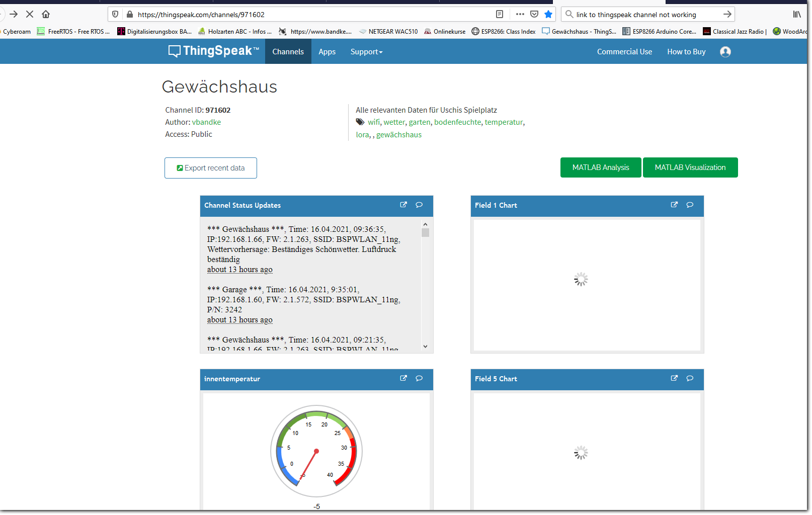Open ESP8266 Arduino Core bookmark
Screen dimensions: 812x515
[x=660, y=31]
